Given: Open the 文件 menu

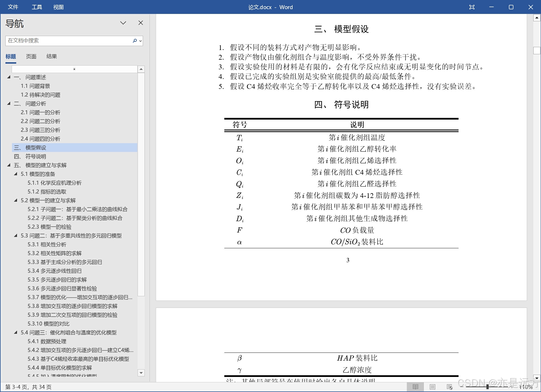Looking at the screenshot, I should pos(13,7).
